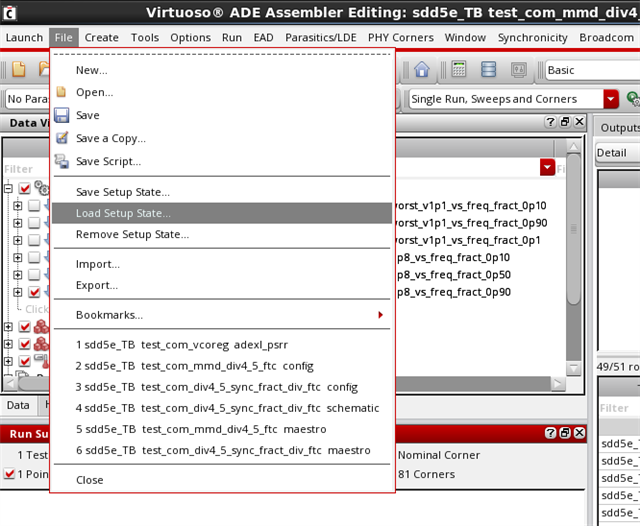The width and height of the screenshot is (640, 526).
Task: Open recent file 5 test_com_mmd_div4_5_ftc maestro
Action: [222, 429]
